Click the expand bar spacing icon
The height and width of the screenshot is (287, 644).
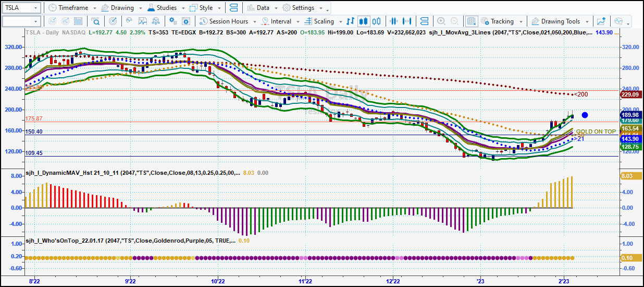point(408,21)
